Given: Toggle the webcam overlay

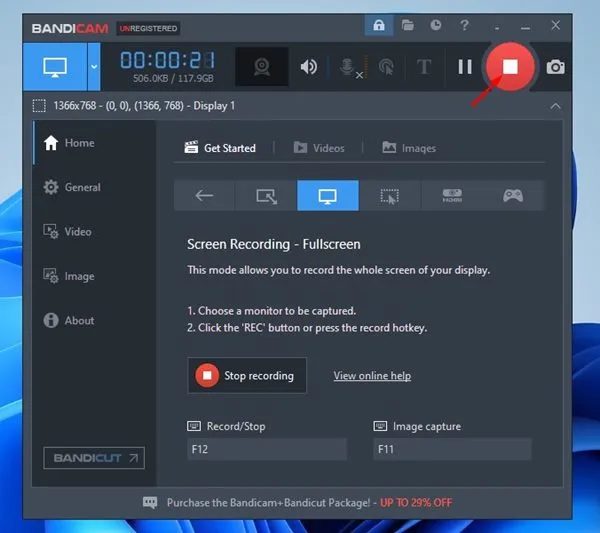Looking at the screenshot, I should [x=262, y=67].
